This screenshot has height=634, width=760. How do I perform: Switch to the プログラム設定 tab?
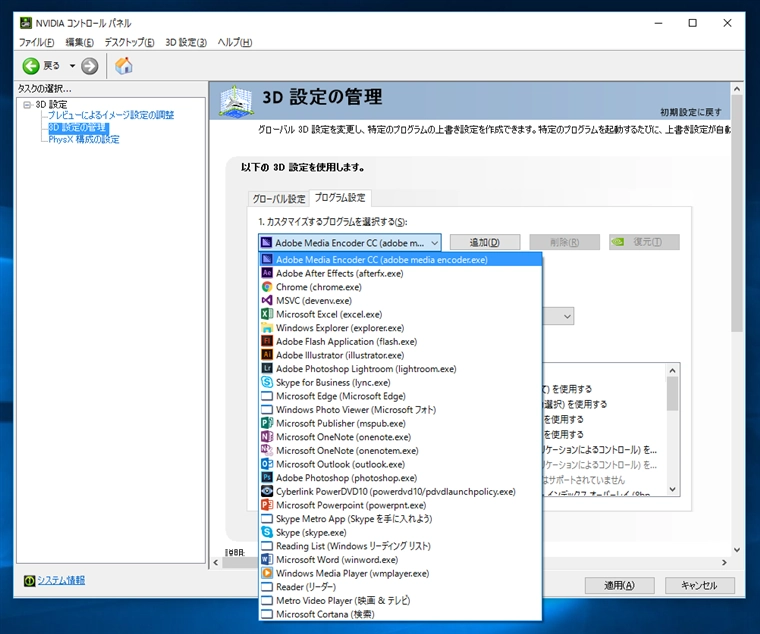pos(340,197)
